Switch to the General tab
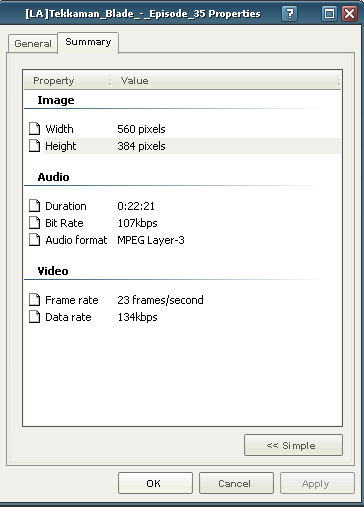This screenshot has width=364, height=507. pos(33,43)
